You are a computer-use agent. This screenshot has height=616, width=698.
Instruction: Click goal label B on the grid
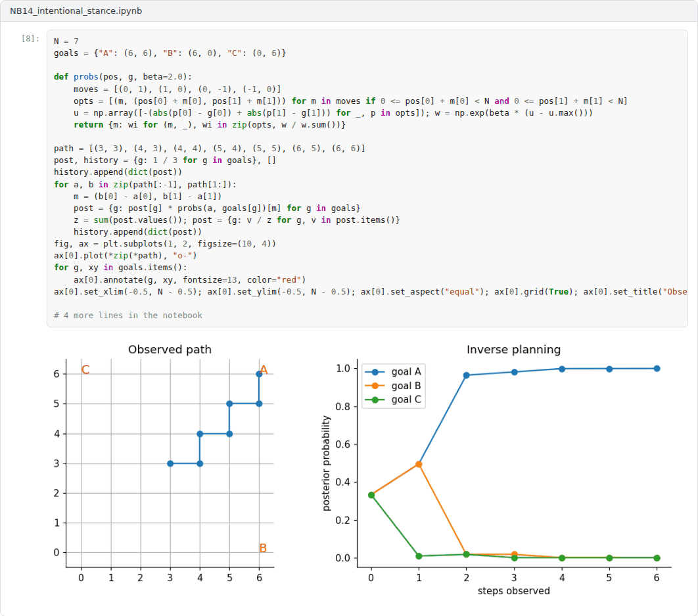(263, 548)
